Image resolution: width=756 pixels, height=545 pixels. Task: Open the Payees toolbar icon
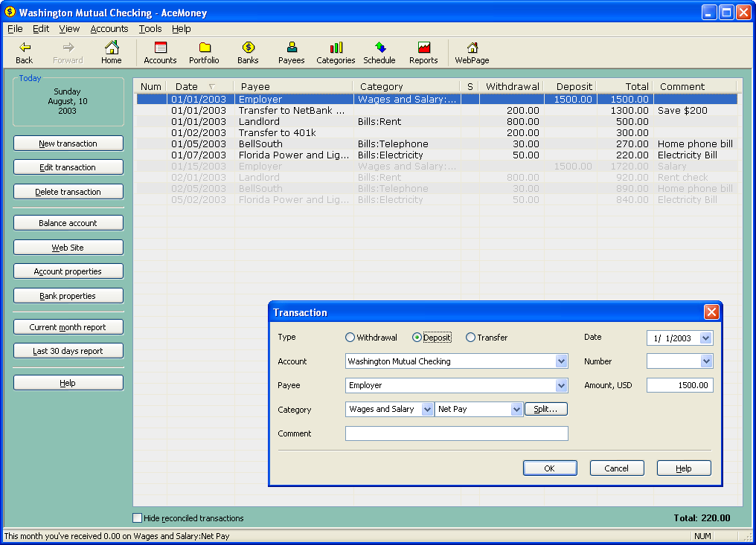(291, 53)
